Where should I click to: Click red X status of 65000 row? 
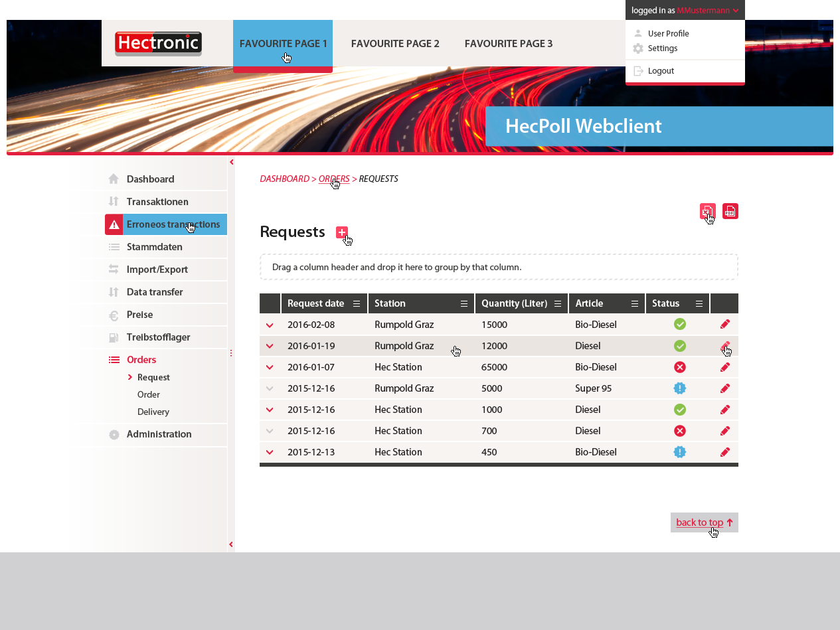pos(680,367)
